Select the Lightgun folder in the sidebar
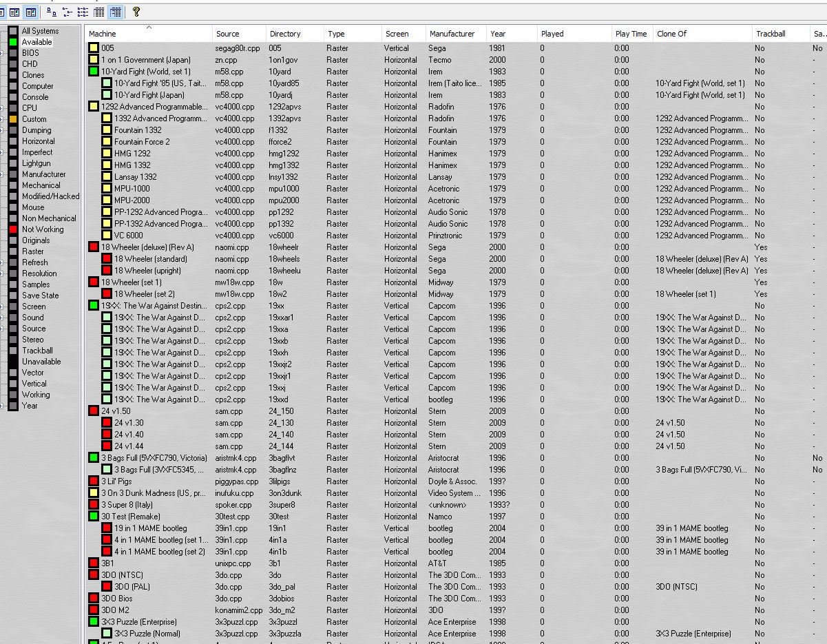Image resolution: width=827 pixels, height=644 pixels. (36, 163)
